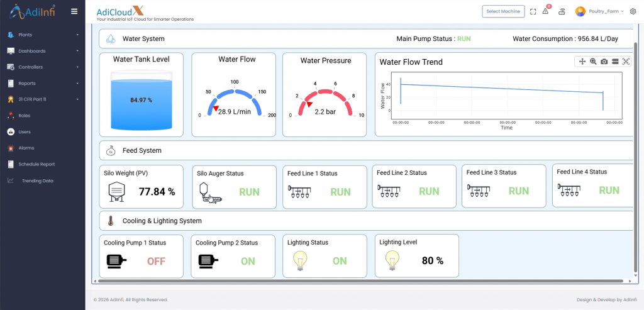Open the settings gear icon
The height and width of the screenshot is (310, 644).
(x=633, y=11)
